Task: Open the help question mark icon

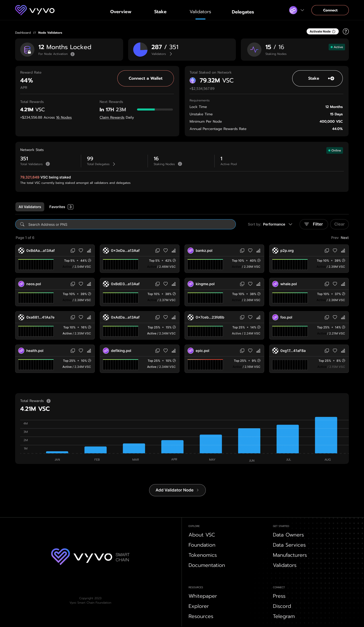Action: point(346,31)
